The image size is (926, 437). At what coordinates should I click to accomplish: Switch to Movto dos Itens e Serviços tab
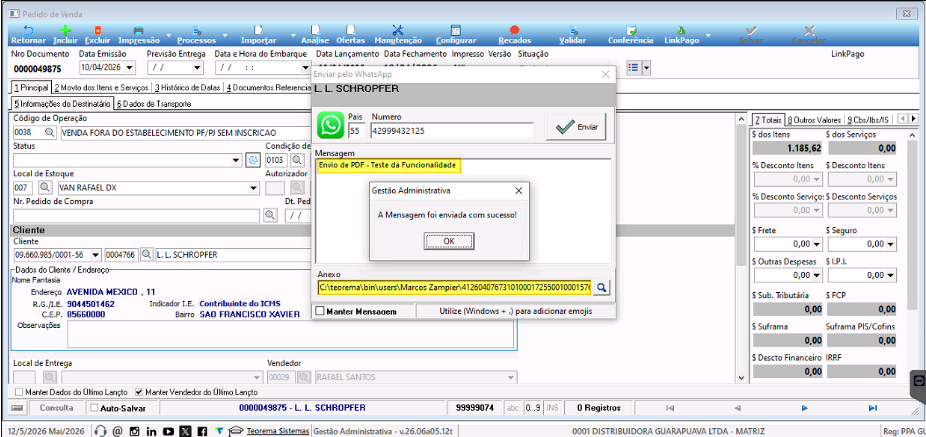coord(102,87)
